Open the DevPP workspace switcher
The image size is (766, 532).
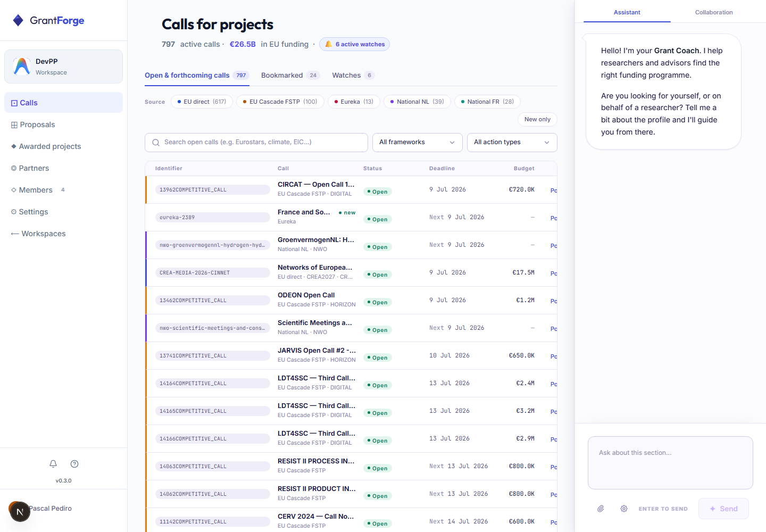pyautogui.click(x=63, y=66)
